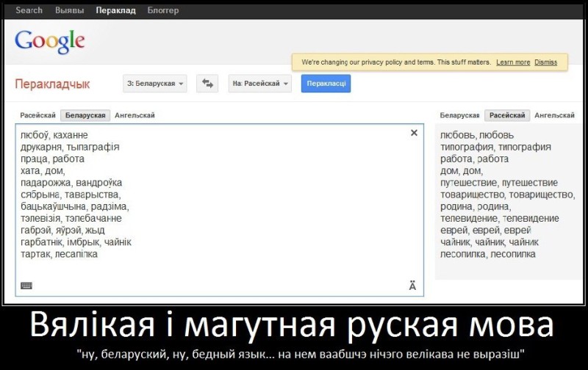
Task: Click the translated line 'лесопилка, лесопилка'
Action: [x=487, y=254]
